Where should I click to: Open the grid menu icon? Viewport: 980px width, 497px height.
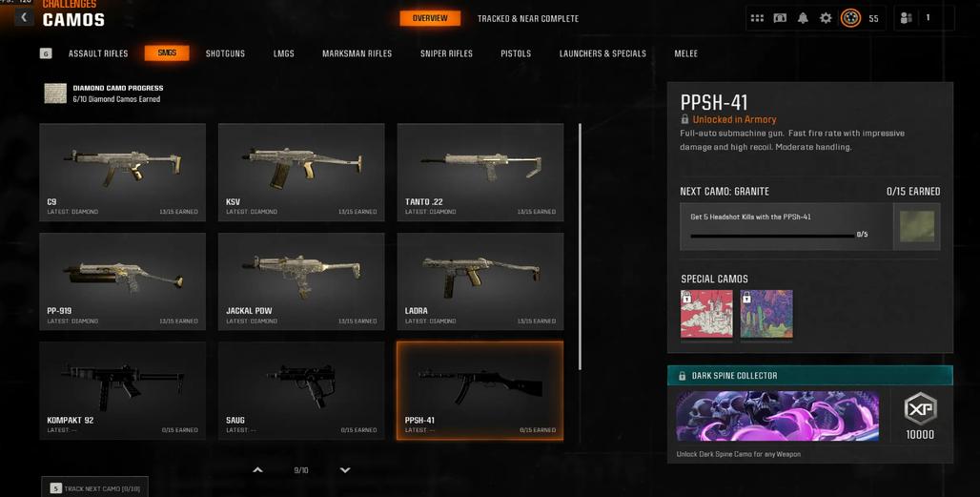(757, 18)
